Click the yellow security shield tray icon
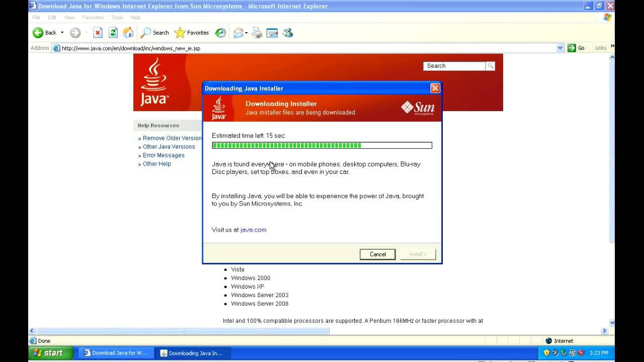The height and width of the screenshot is (362, 644). coord(547,353)
